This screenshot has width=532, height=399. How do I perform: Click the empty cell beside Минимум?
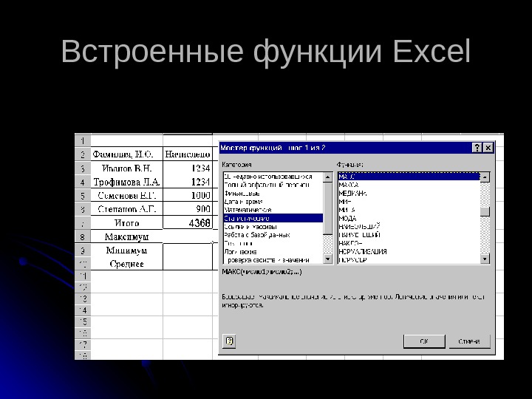click(188, 250)
